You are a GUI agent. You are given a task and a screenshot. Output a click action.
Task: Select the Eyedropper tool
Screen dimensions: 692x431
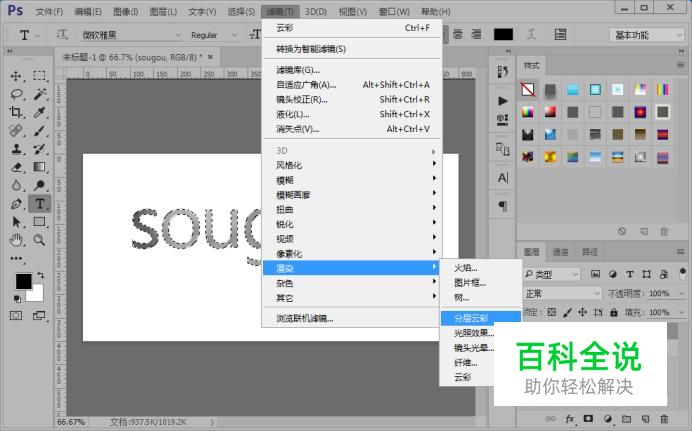point(40,112)
